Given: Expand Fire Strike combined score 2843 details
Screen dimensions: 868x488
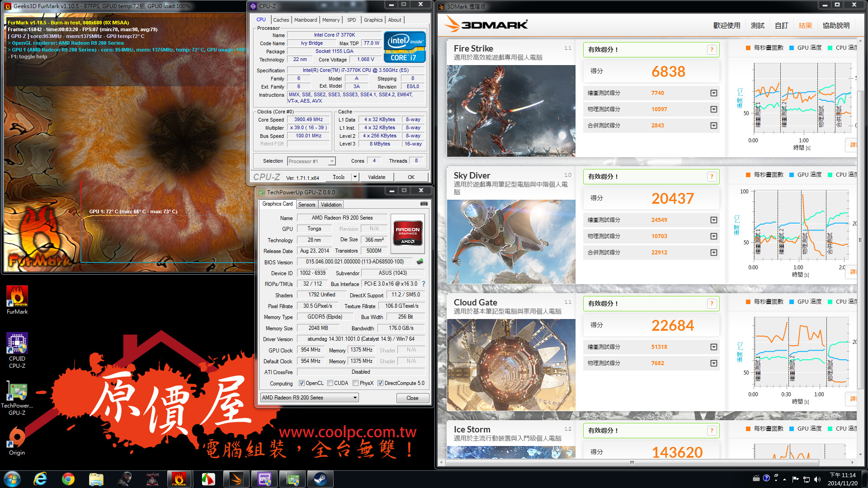Looking at the screenshot, I should coord(714,126).
